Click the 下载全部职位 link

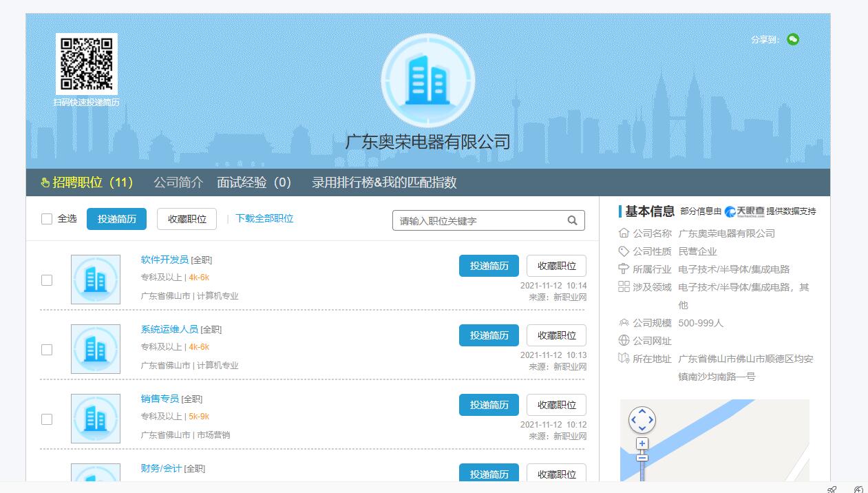tap(264, 218)
